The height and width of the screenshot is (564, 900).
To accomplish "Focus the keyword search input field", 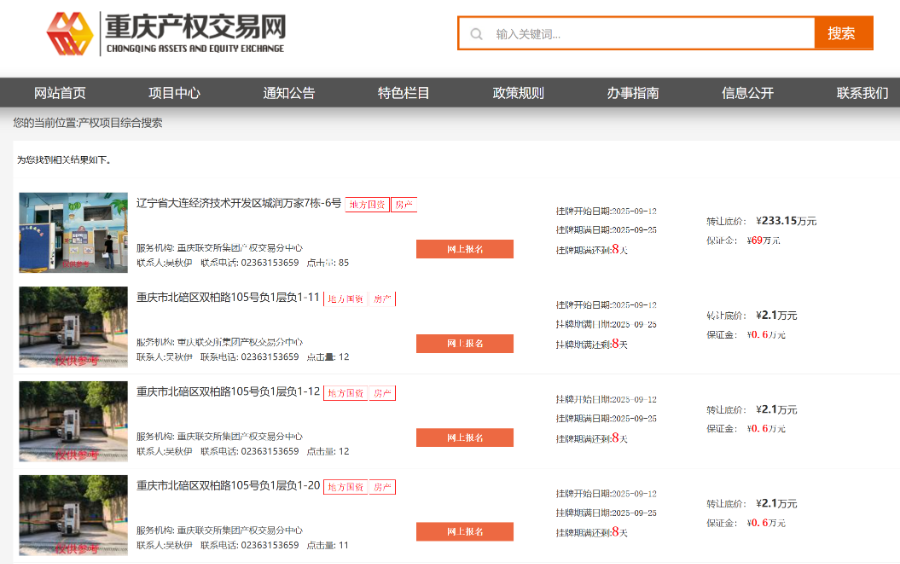I will click(650, 34).
